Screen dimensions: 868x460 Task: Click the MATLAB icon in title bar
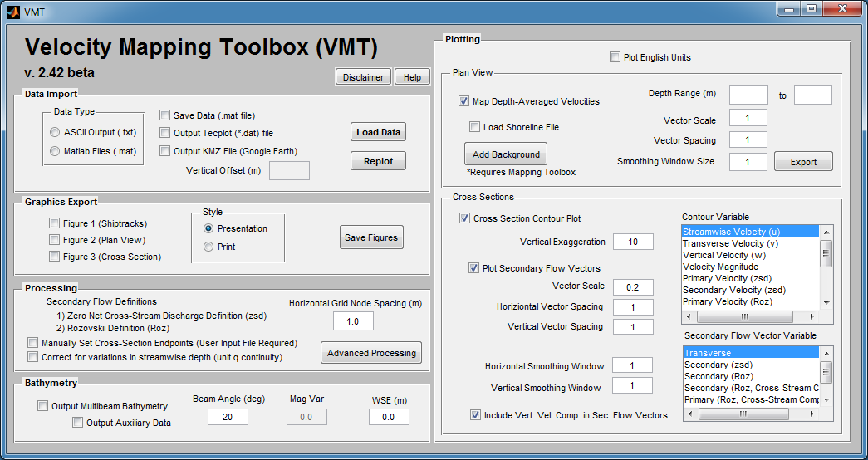pyautogui.click(x=13, y=11)
